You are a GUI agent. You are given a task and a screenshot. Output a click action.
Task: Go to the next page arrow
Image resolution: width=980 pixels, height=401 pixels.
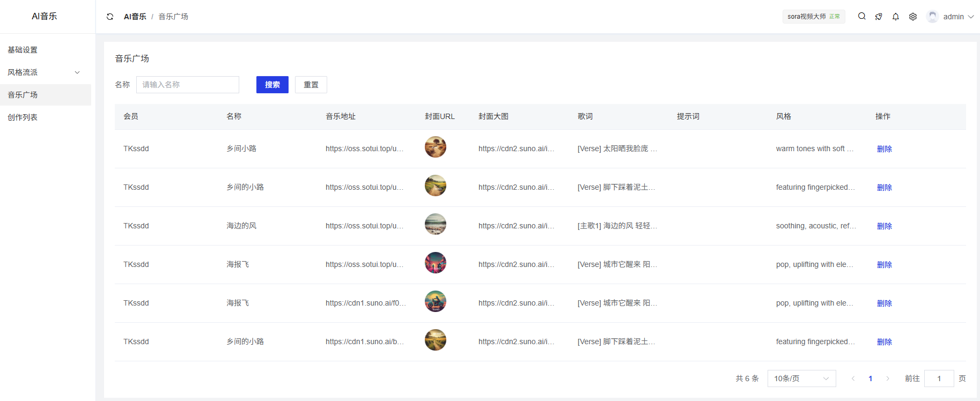coord(888,378)
